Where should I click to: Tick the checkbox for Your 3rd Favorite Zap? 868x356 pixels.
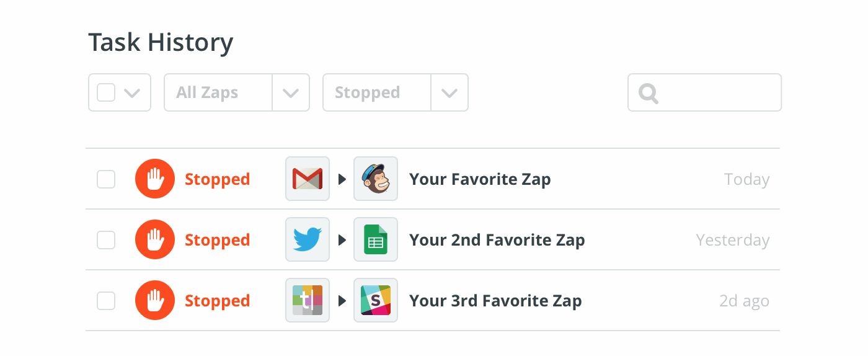pyautogui.click(x=106, y=301)
